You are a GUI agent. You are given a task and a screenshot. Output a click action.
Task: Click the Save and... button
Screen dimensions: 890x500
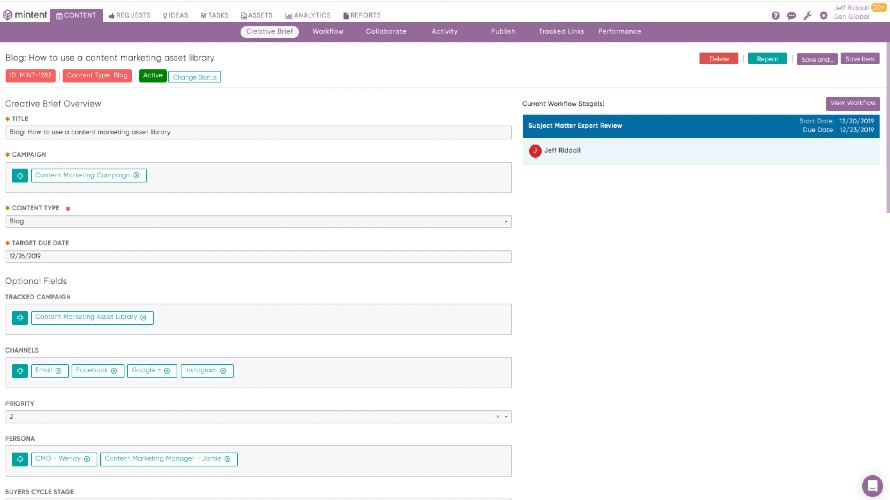[817, 59]
